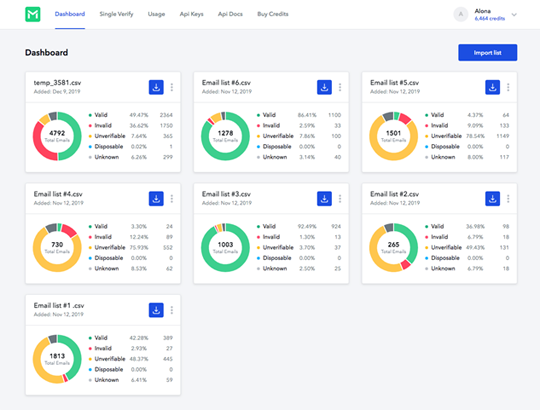Click the 48.37% Unverifiable value in Email list #1
The height and width of the screenshot is (410, 540).
139,359
